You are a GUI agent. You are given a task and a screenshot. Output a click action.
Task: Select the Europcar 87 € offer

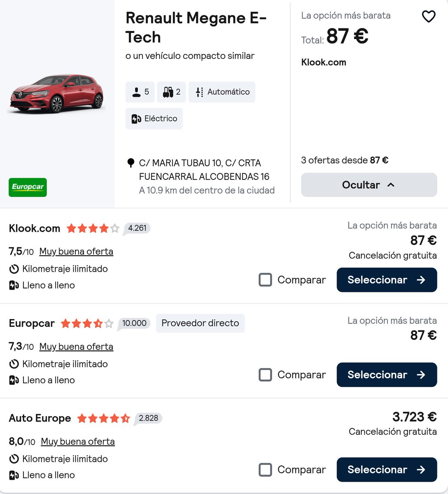point(387,375)
